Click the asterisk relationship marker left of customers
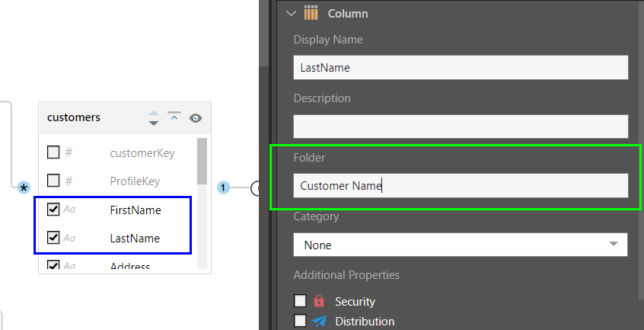 click(24, 187)
